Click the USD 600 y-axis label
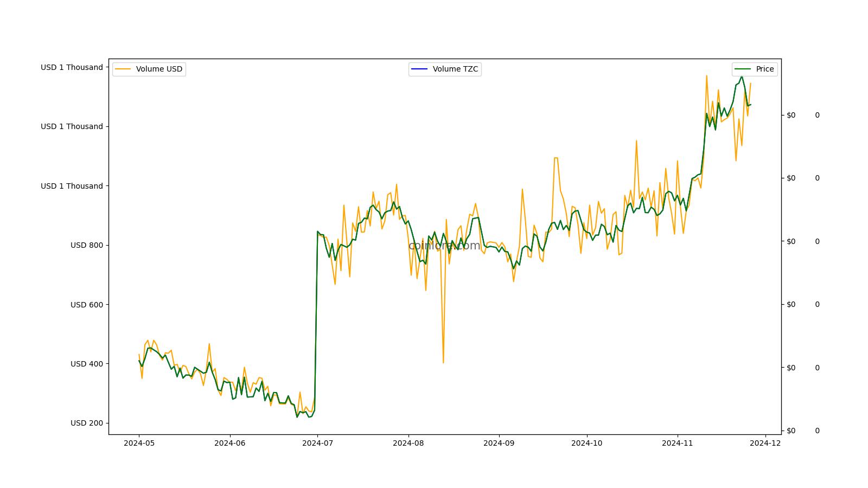868x488 pixels. pyautogui.click(x=86, y=305)
